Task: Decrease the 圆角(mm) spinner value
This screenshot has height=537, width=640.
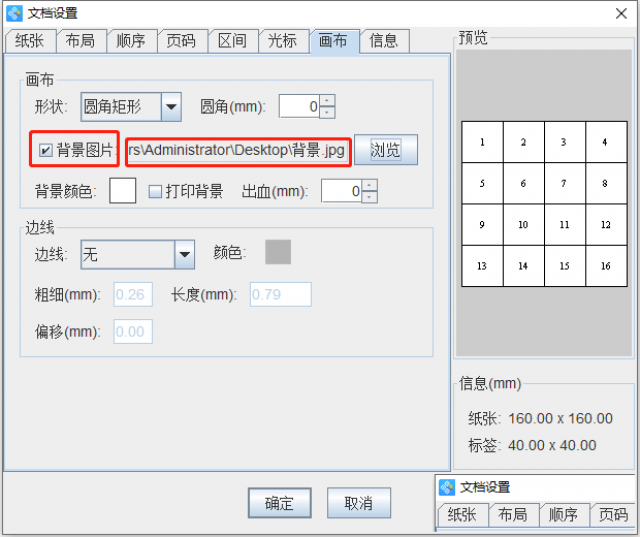Action: click(327, 113)
